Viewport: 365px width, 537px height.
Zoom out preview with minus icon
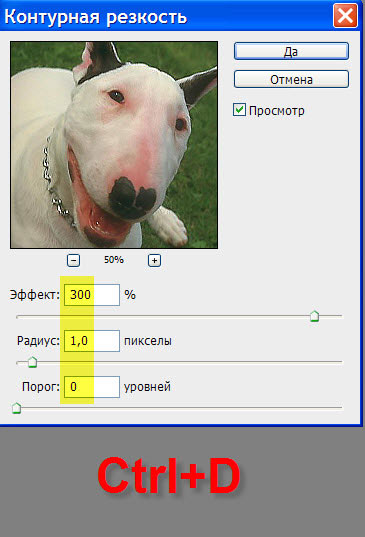73,260
